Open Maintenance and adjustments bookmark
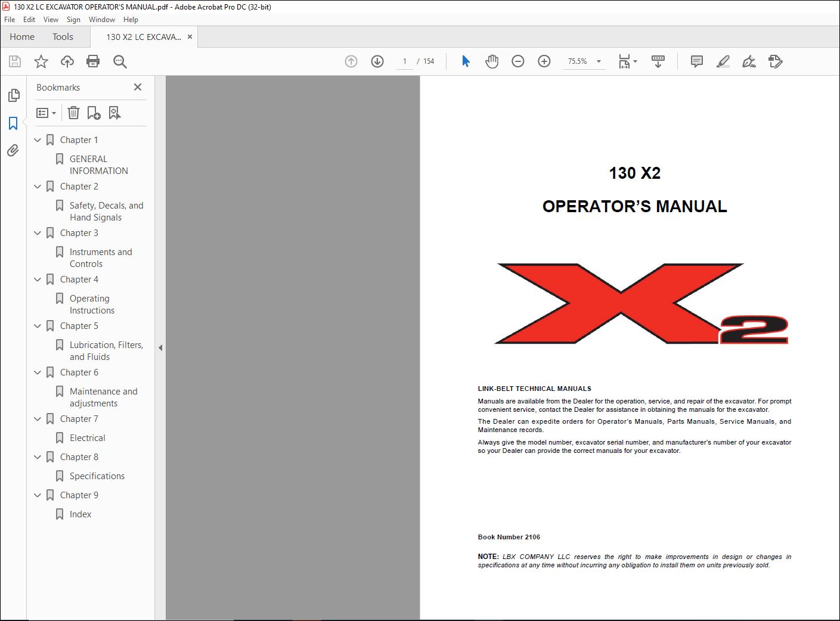 [103, 398]
